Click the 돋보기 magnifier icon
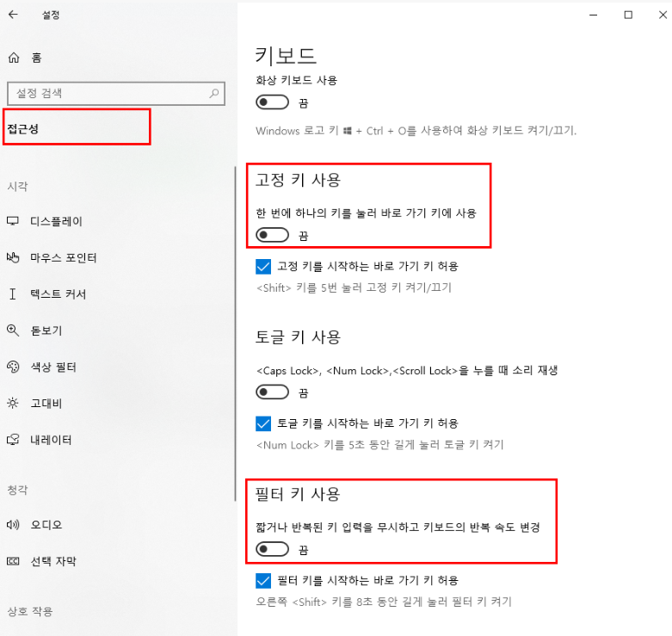 click(13, 330)
